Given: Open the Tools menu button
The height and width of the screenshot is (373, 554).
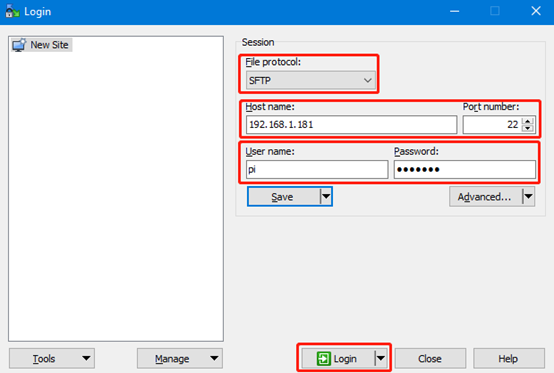Looking at the screenshot, I should pos(52,359).
